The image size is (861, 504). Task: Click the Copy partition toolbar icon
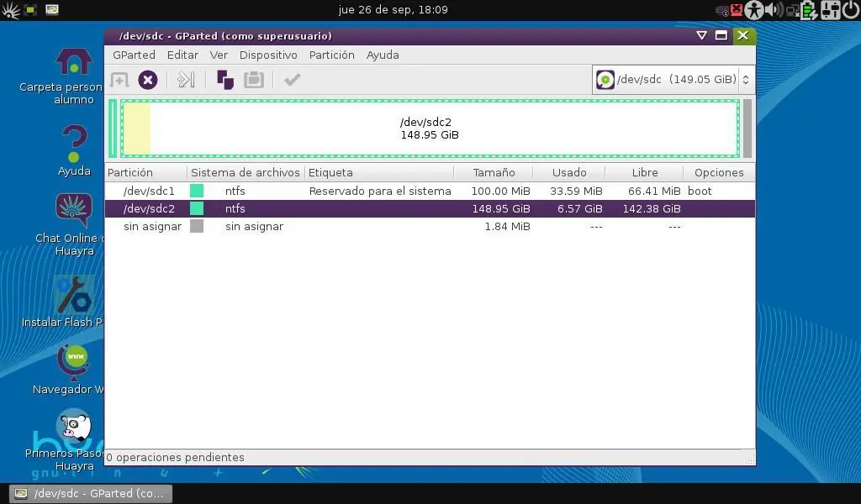pyautogui.click(x=225, y=80)
